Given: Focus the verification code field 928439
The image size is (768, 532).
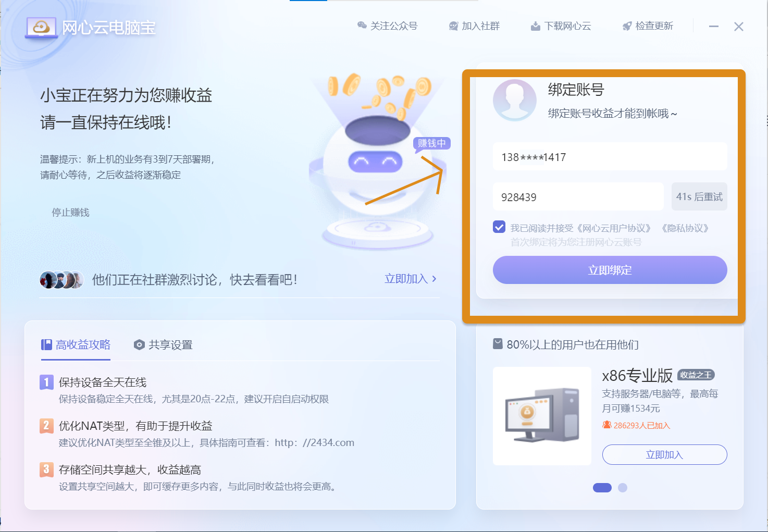Looking at the screenshot, I should tap(578, 197).
